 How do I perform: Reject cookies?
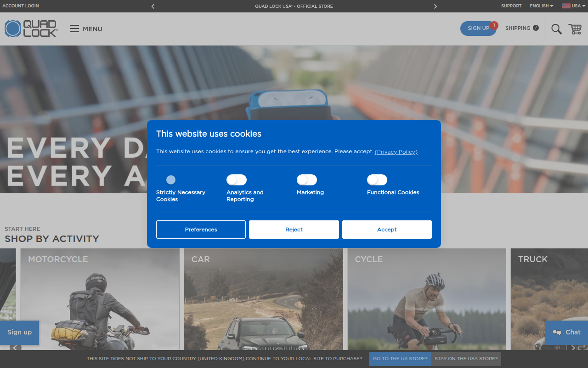point(294,230)
